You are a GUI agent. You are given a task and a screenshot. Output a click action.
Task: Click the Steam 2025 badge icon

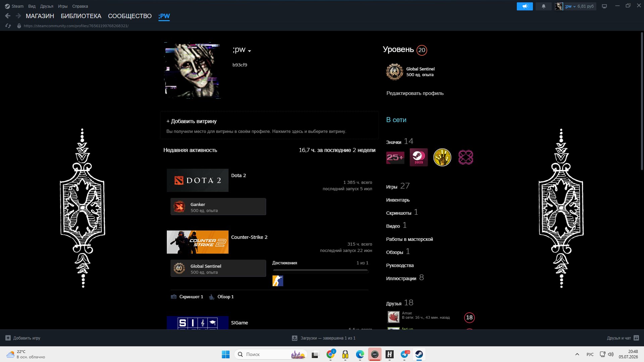point(418,157)
